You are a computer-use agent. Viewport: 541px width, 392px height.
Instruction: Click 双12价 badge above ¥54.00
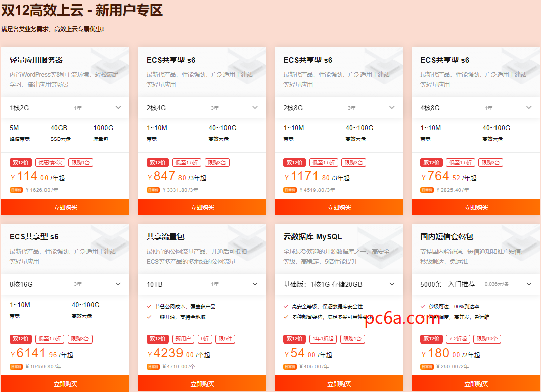(x=294, y=339)
